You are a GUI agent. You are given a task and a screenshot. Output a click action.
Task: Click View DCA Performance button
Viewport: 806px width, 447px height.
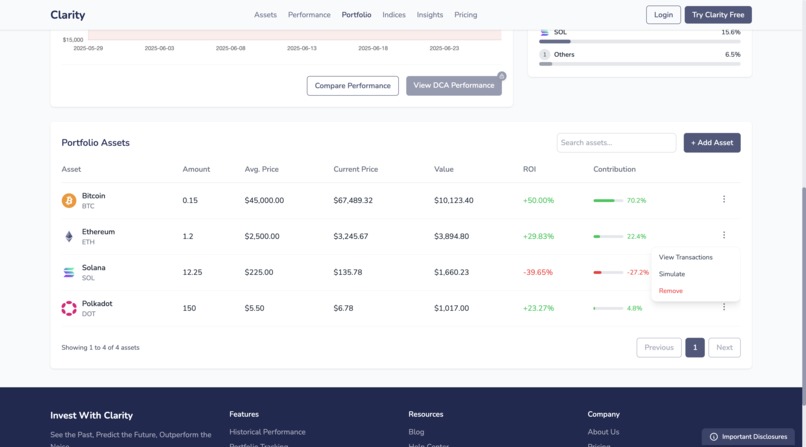(453, 86)
